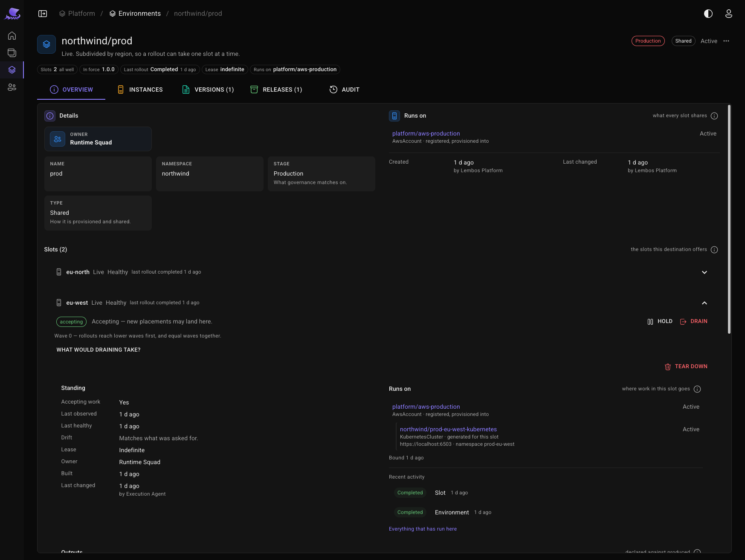Open the Instances tab
745x560 pixels.
coord(140,89)
